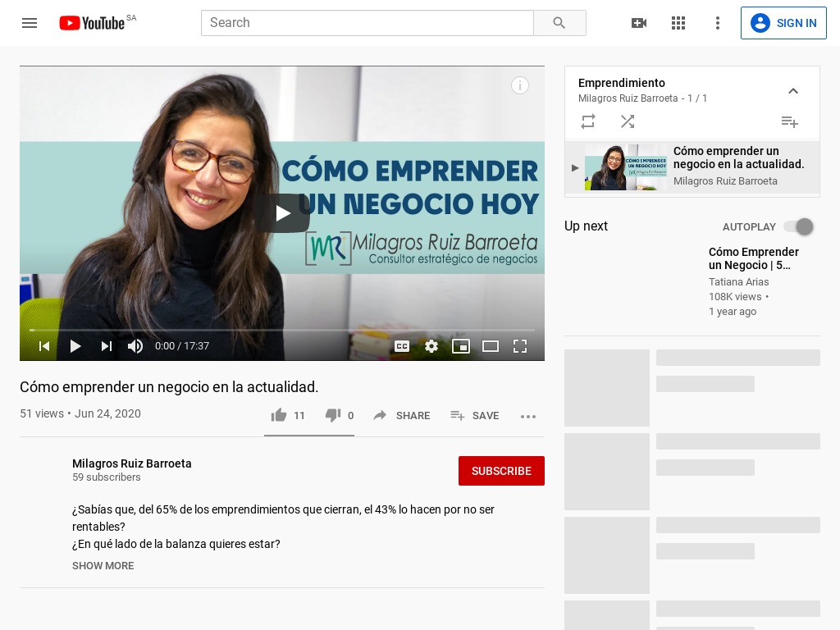Open video quality settings gear
This screenshot has width=840, height=630.
431,346
